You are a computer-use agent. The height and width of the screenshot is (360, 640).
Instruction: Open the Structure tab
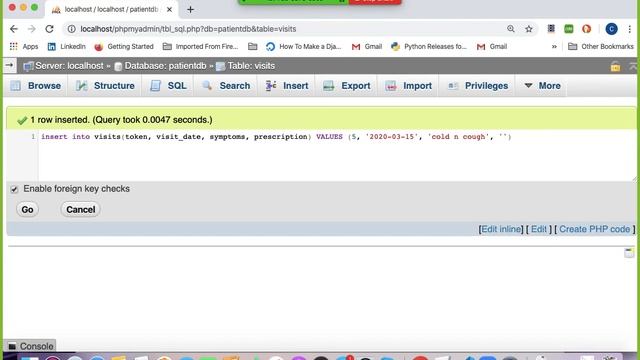click(x=105, y=86)
